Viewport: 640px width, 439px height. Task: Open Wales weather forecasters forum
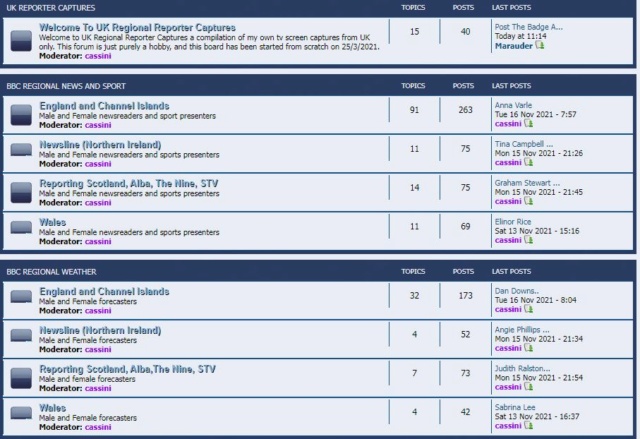52,408
